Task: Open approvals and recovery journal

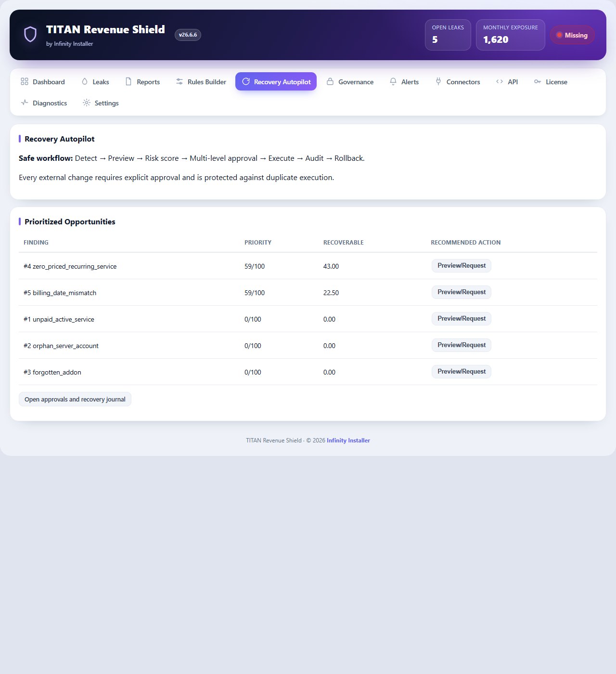Action: point(75,399)
